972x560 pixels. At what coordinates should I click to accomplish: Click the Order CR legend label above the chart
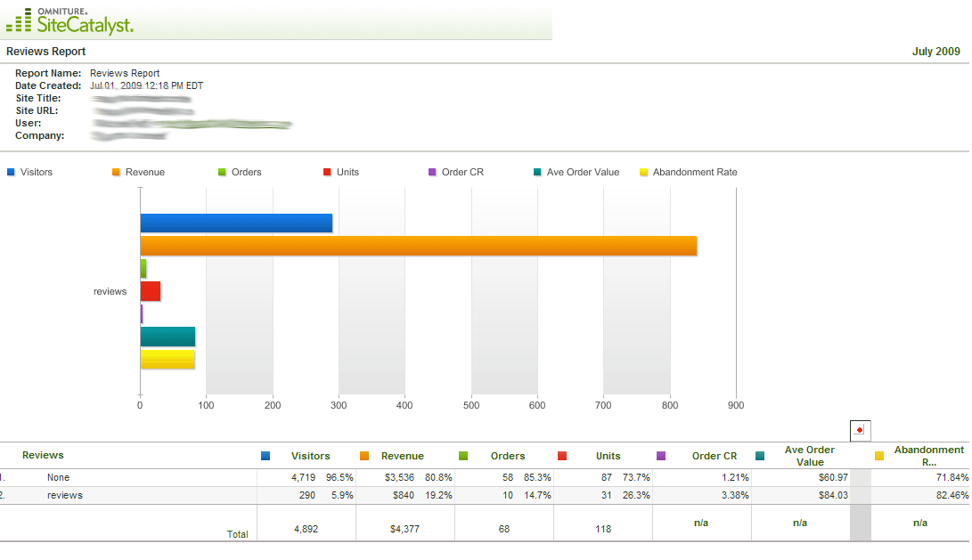[462, 172]
